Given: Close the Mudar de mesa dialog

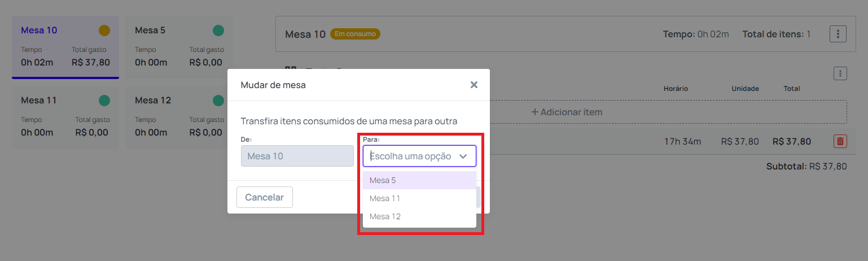Looking at the screenshot, I should click(474, 85).
